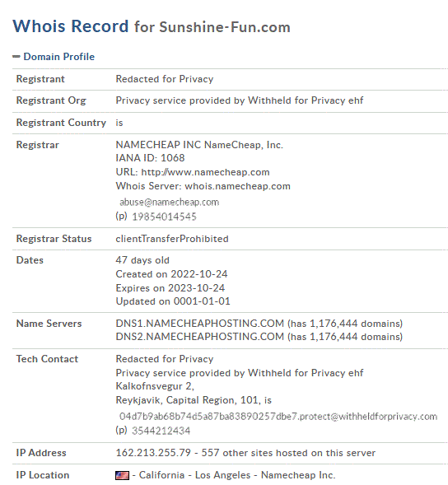Click the http://www.namecheap.com registrar URL
Screen dimensions: 448x485
point(205,172)
